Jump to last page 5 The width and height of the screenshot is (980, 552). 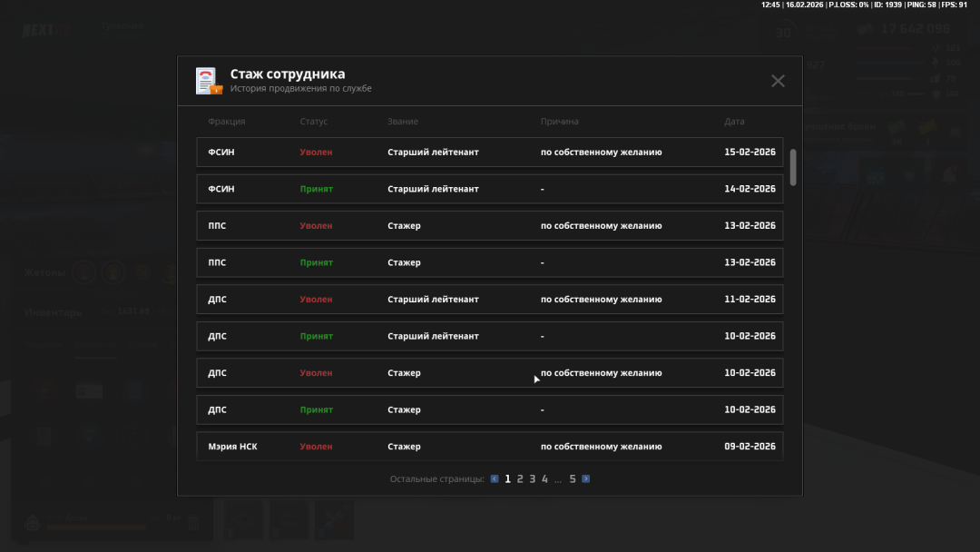[x=573, y=478]
